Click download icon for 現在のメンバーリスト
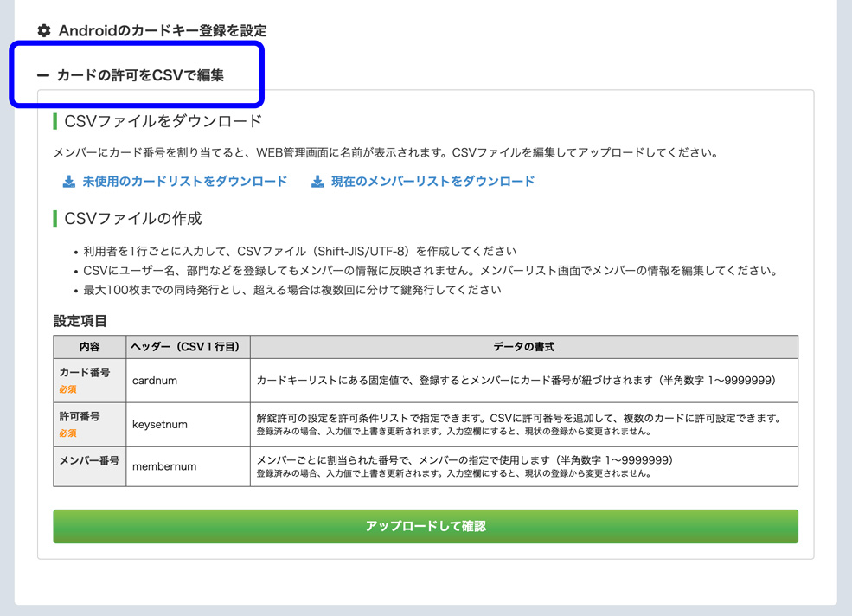Viewport: 852px width, 616px height. click(x=317, y=182)
